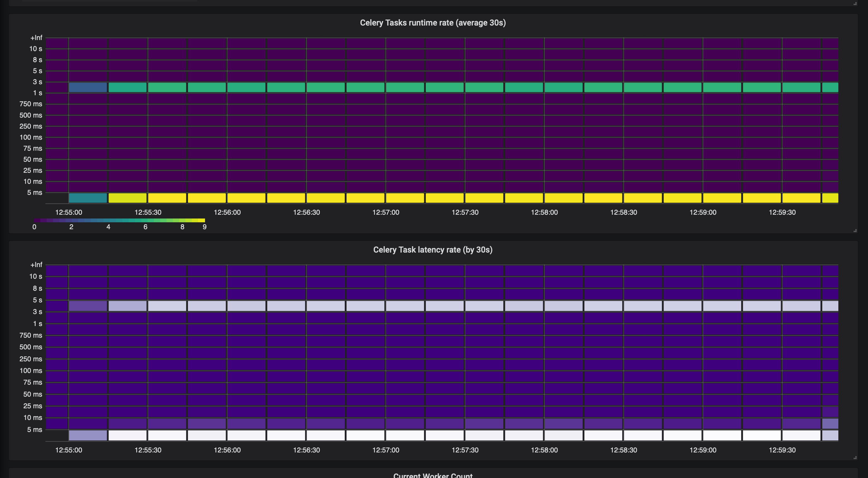
Task: Click the yellow bottom-row runtime cell starting at 12:58:00
Action: [563, 198]
